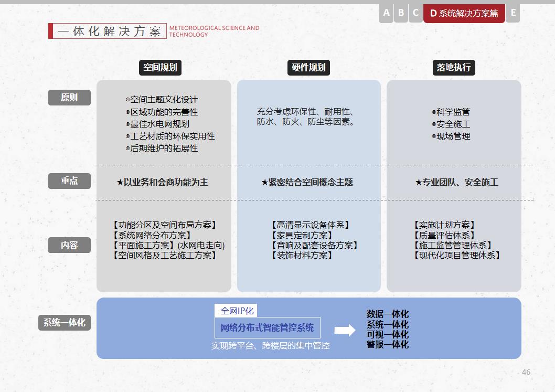This screenshot has height=392, width=555.
Task: Switch to section tab B
Action: click(401, 14)
